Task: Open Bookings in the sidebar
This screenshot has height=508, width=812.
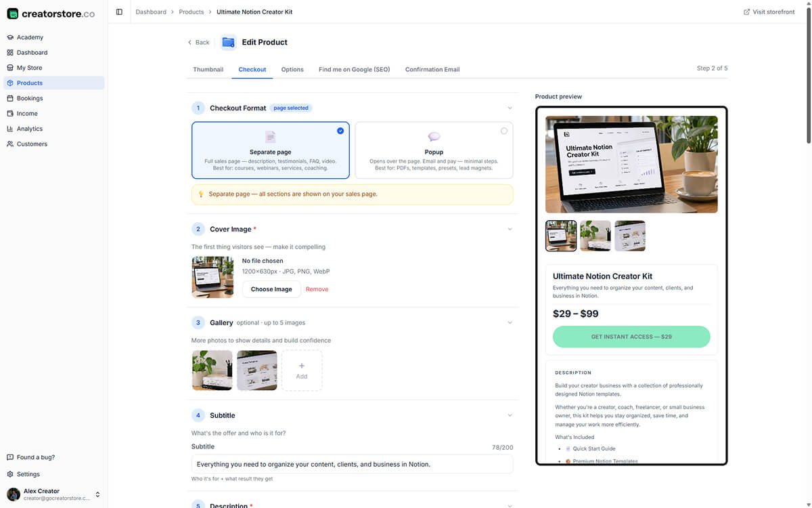Action: (54, 98)
